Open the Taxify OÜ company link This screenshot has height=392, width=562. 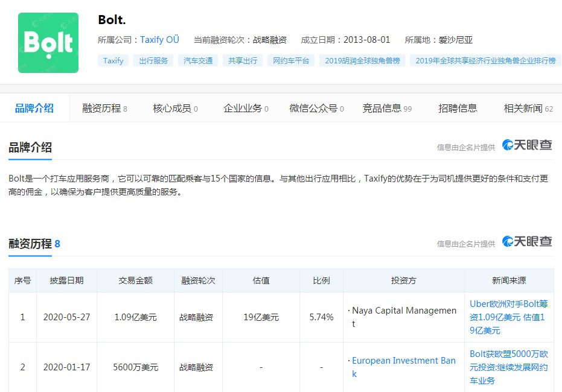159,40
